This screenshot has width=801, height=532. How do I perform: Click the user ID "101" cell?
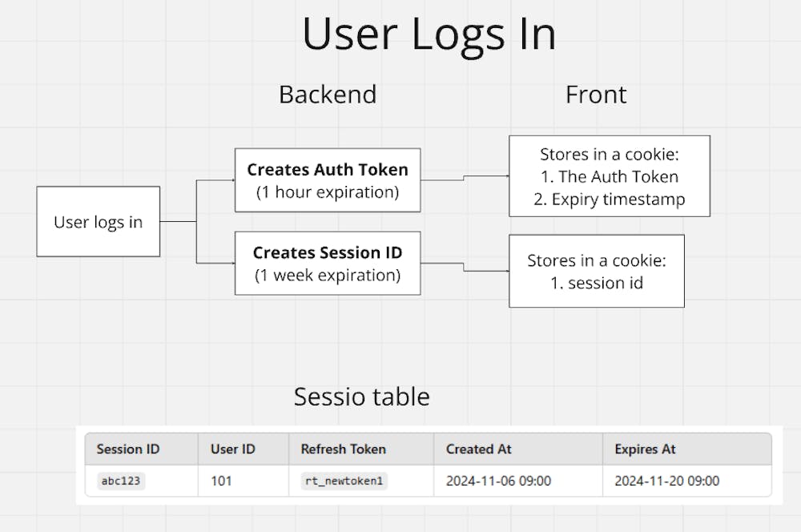pyautogui.click(x=221, y=482)
